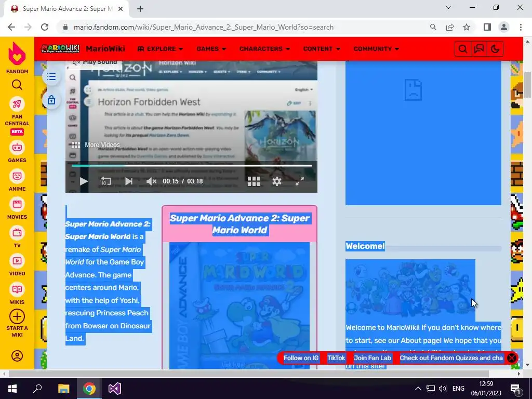Unmute the video volume icon

tap(151, 181)
